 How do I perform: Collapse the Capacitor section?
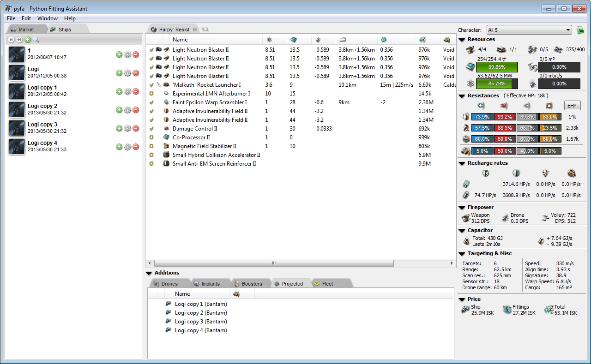tap(462, 231)
